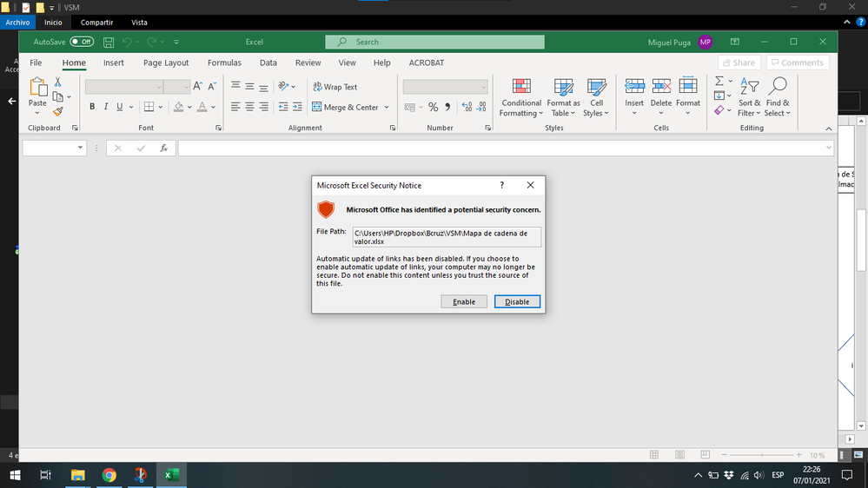Click the Name Box field
The height and width of the screenshot is (488, 868).
[54, 148]
